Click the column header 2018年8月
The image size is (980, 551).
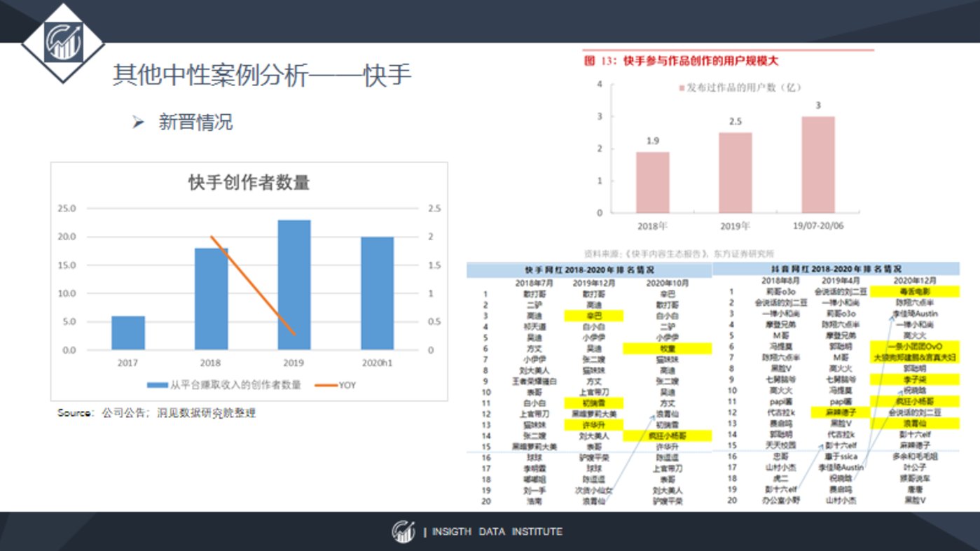click(781, 280)
